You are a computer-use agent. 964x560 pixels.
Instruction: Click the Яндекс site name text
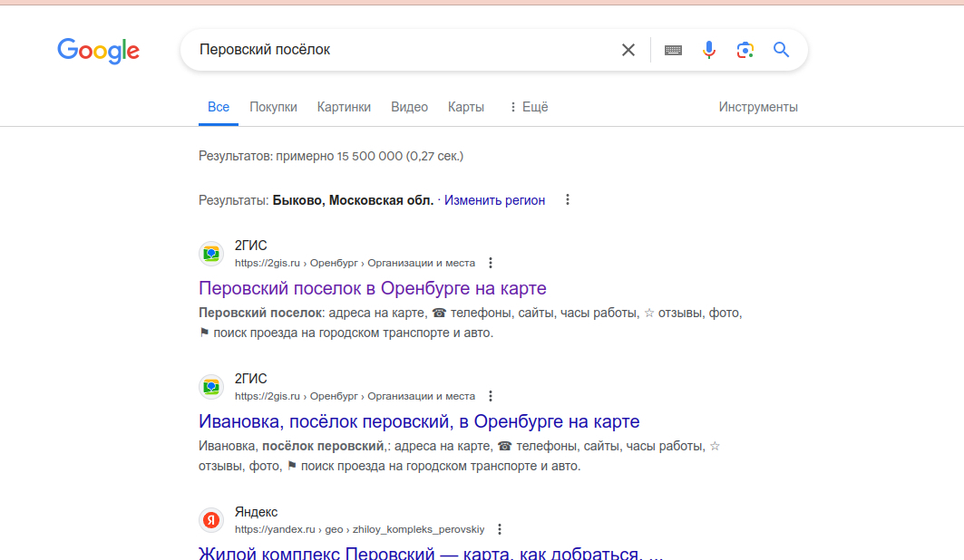[256, 511]
